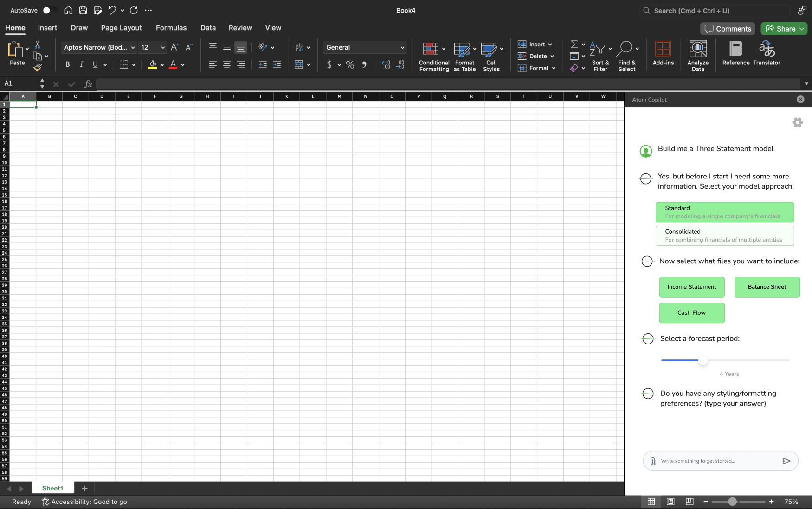812x509 pixels.
Task: Center text horizontally
Action: pos(226,64)
